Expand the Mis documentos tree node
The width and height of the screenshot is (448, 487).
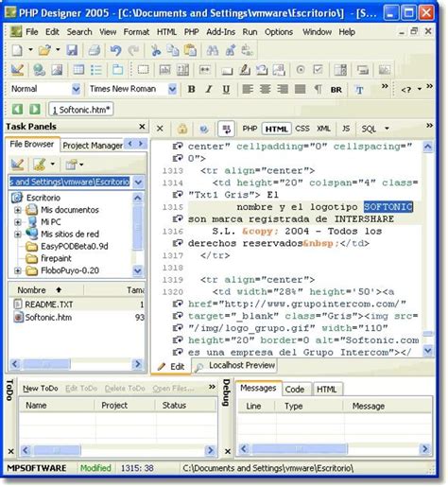pos(18,210)
